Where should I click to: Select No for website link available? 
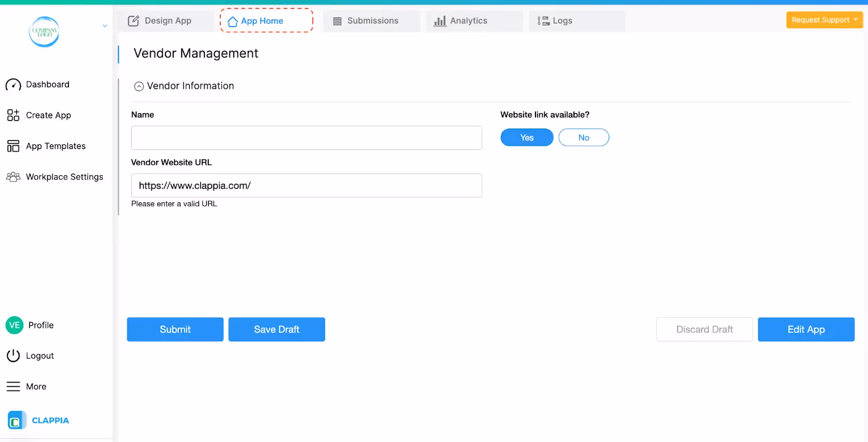584,138
